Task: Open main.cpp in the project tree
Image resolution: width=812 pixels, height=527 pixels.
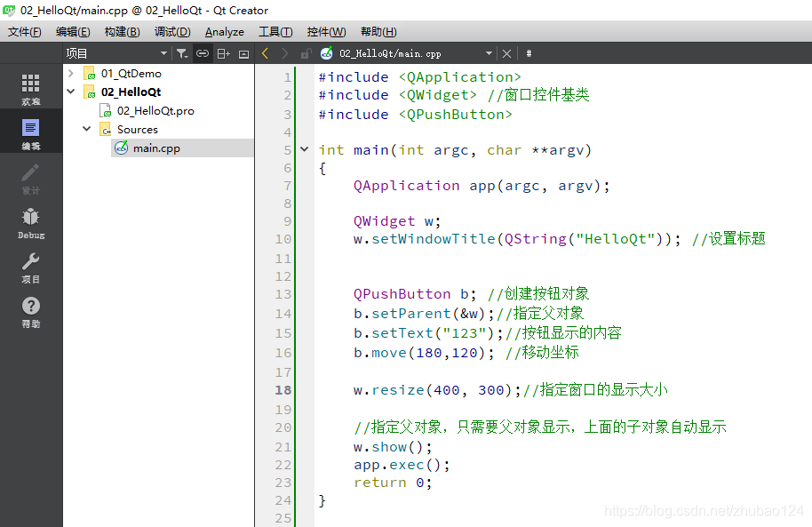Action: point(156,148)
